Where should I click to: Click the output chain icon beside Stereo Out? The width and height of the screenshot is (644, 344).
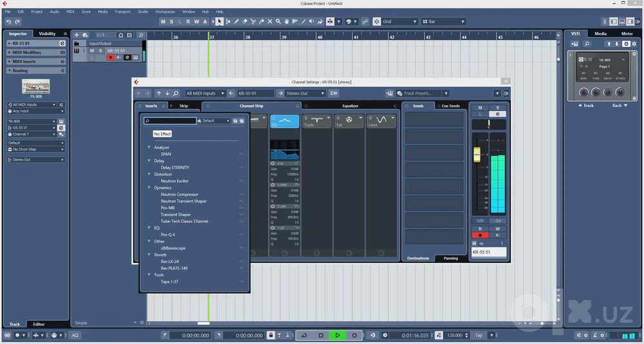coord(334,93)
